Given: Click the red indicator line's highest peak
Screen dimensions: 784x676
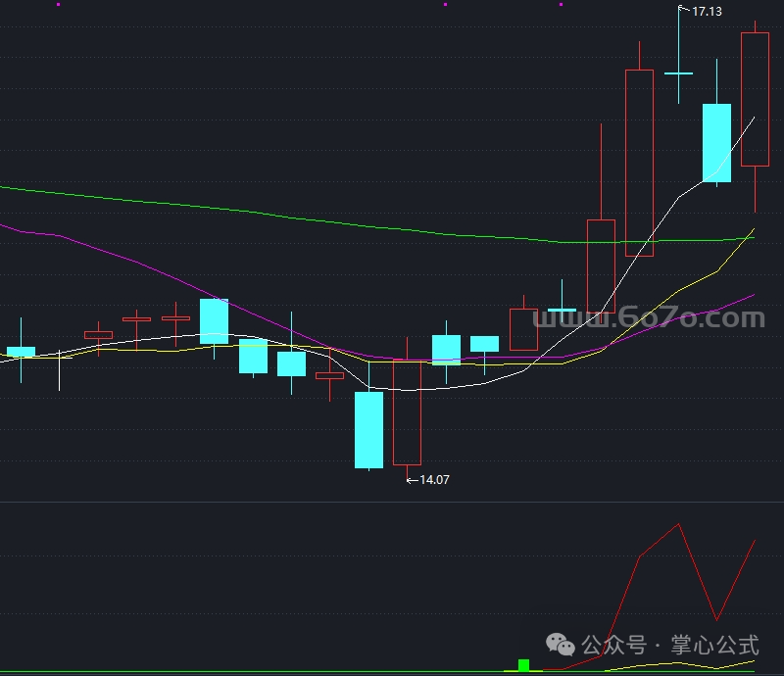Looking at the screenshot, I should point(677,524).
